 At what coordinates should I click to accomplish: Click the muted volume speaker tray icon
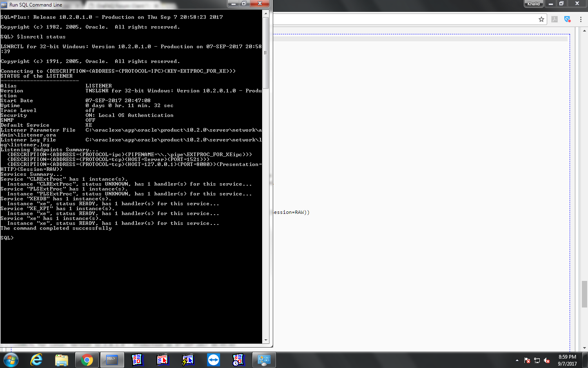tap(547, 360)
